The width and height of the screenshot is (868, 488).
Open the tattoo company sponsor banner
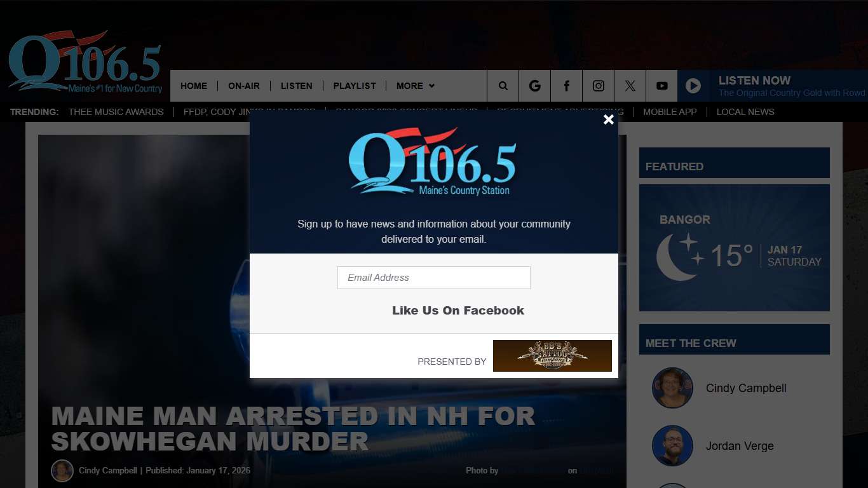[552, 356]
